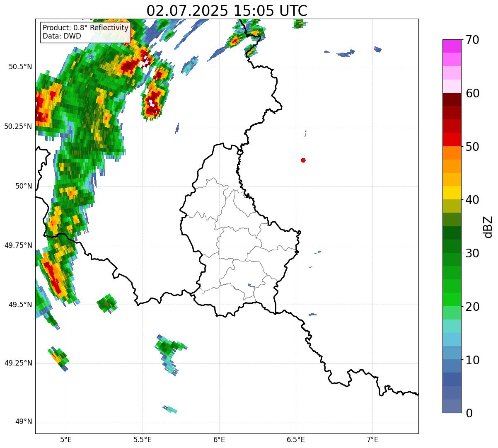The height and width of the screenshot is (448, 498).
Task: Select the 'Data: DWD' label
Action: point(62,36)
